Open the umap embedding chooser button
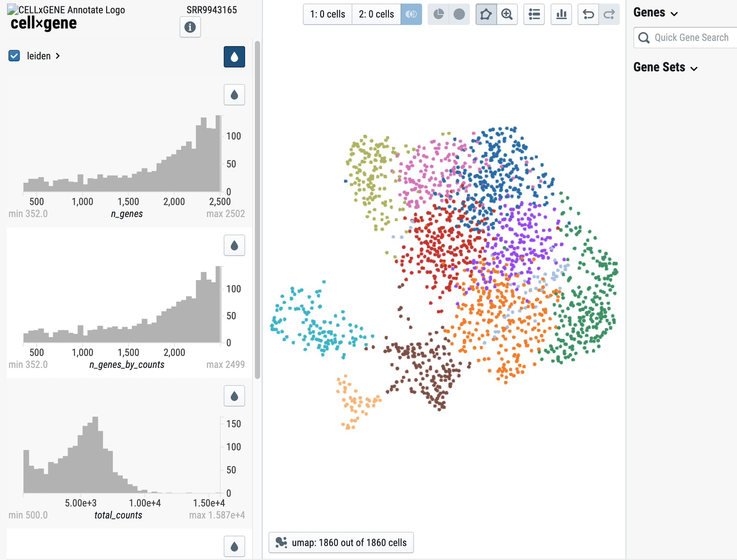This screenshot has height=560, width=737. [341, 543]
